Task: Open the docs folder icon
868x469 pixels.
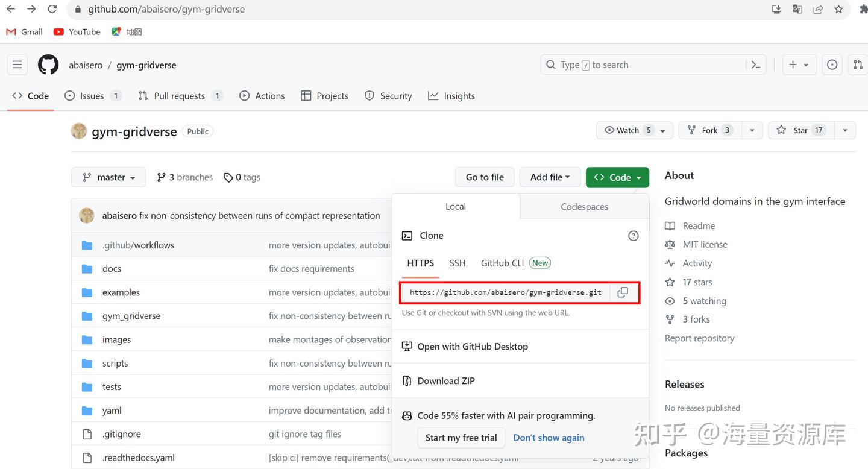Action: pyautogui.click(x=87, y=268)
